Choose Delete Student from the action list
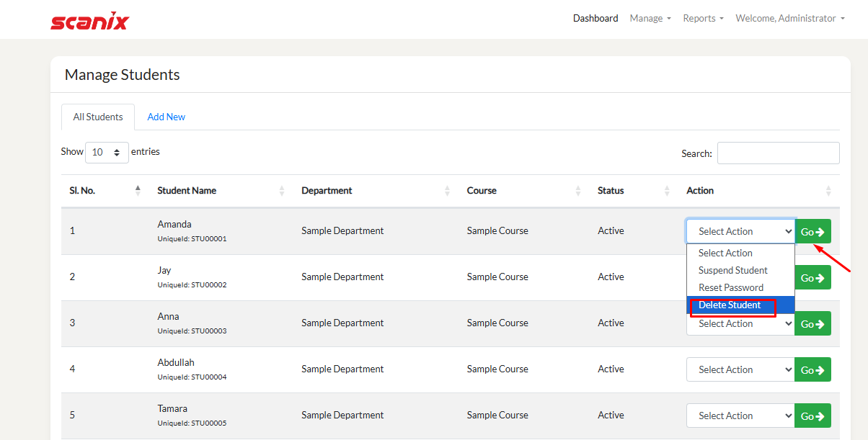The height and width of the screenshot is (440, 868). 730,305
